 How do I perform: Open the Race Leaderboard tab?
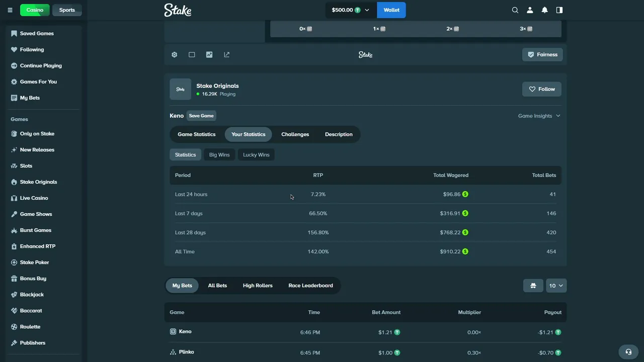click(x=310, y=286)
